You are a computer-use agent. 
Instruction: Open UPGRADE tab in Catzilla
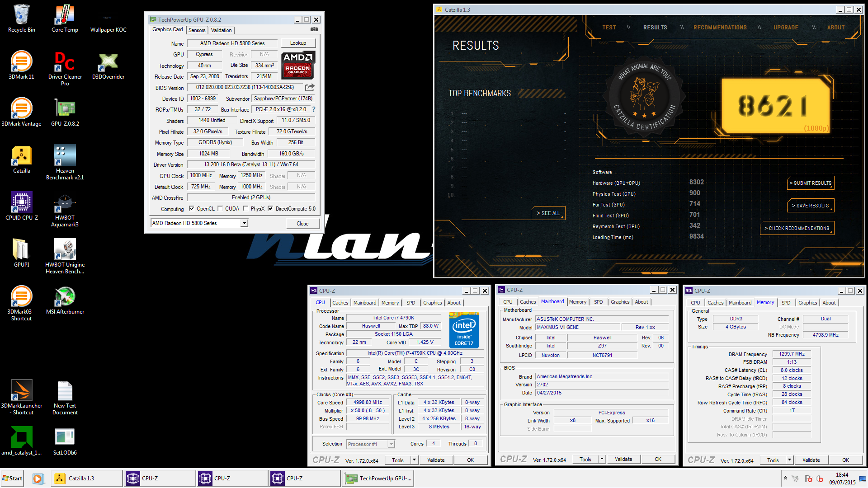(x=786, y=28)
